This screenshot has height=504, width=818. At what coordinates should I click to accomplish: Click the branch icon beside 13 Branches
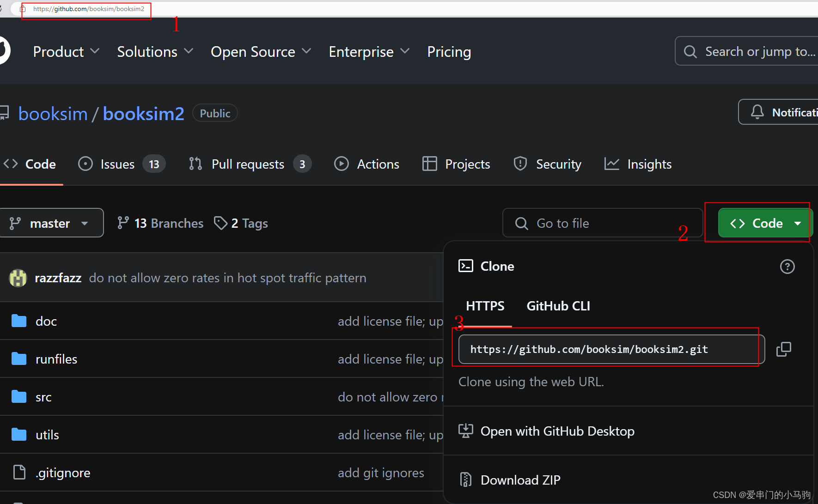pyautogui.click(x=123, y=223)
